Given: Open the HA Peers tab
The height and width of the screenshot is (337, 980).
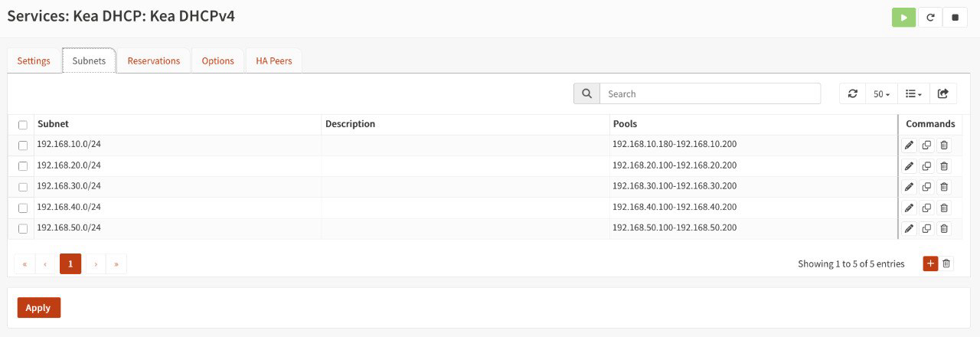Looking at the screenshot, I should pos(274,61).
